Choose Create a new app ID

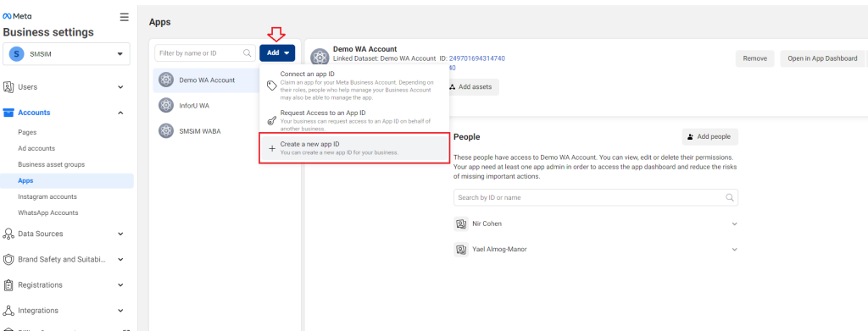pyautogui.click(x=354, y=148)
